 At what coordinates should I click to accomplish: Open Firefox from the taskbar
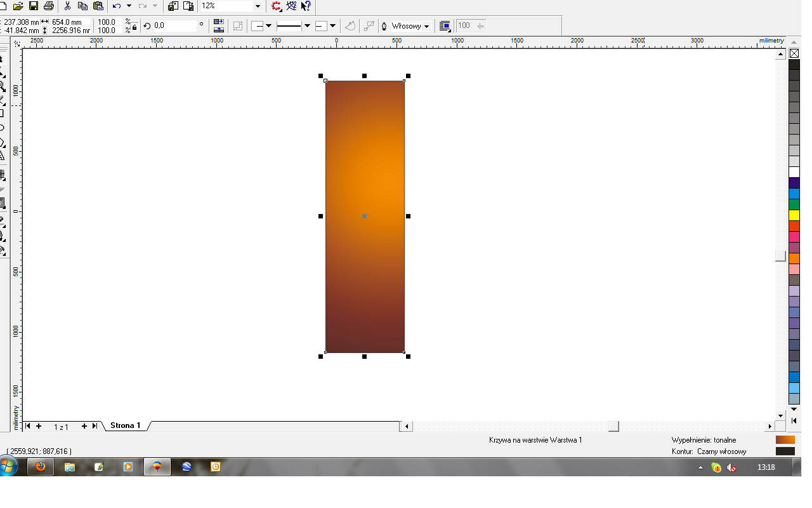[41, 467]
